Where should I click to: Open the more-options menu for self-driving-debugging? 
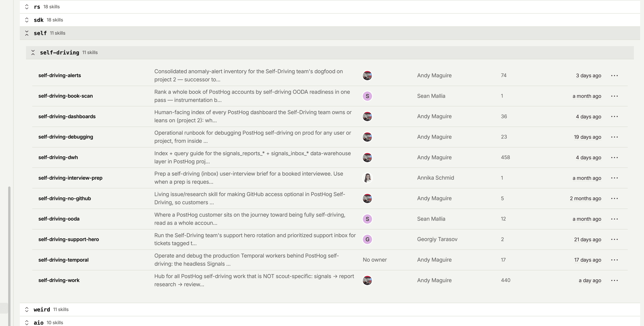(x=614, y=137)
